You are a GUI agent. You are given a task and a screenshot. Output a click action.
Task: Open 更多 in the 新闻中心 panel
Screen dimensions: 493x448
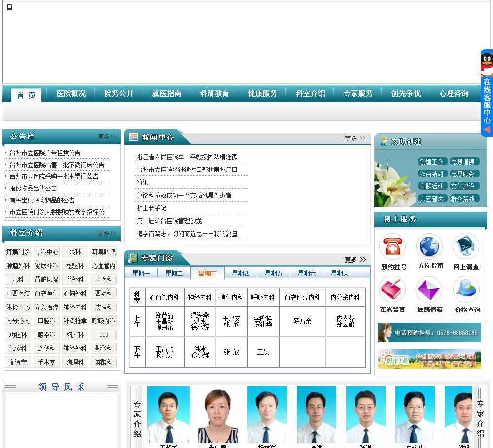(x=355, y=138)
